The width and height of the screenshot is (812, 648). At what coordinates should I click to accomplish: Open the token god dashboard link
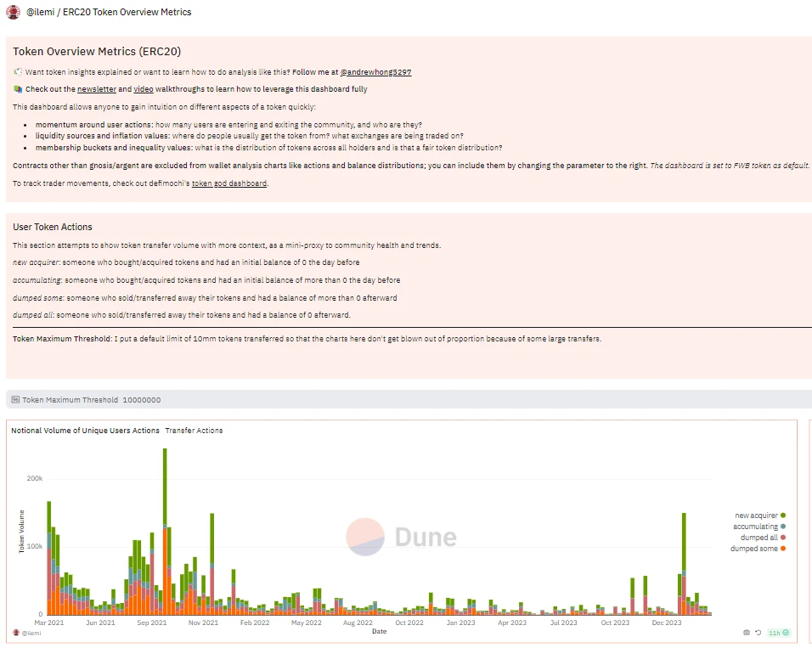point(229,183)
